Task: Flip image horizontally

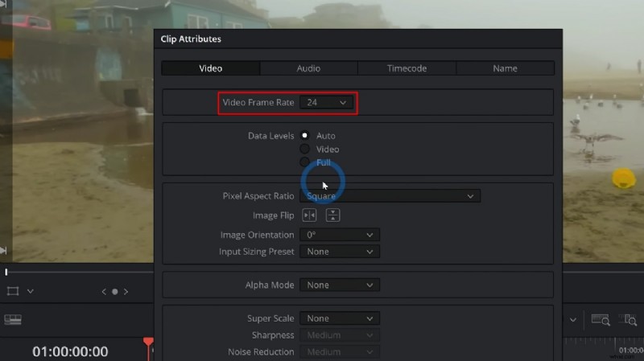Action: click(309, 215)
